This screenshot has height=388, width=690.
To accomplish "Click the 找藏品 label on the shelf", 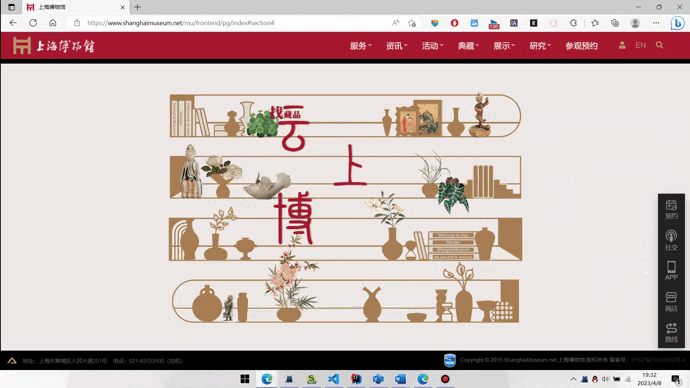I will pos(286,113).
